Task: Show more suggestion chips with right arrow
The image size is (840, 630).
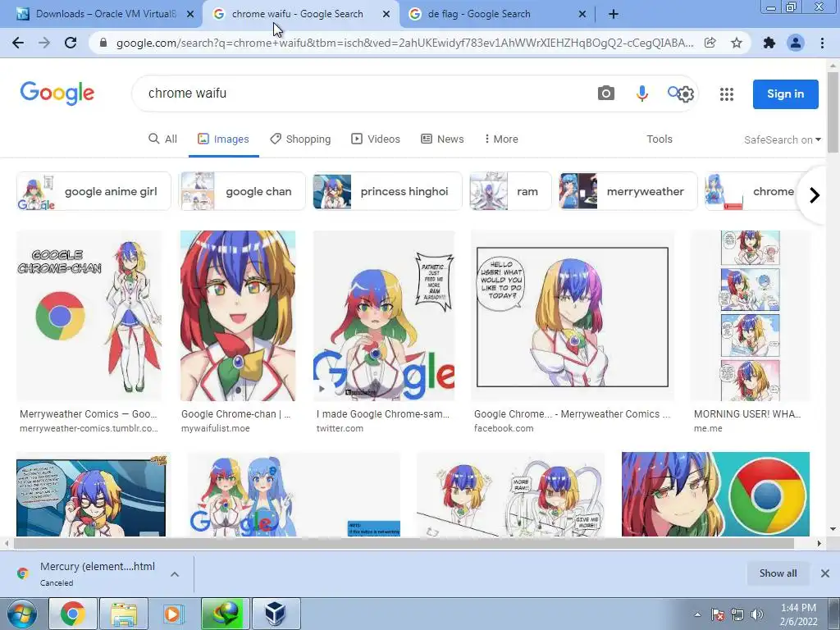Action: [x=815, y=195]
